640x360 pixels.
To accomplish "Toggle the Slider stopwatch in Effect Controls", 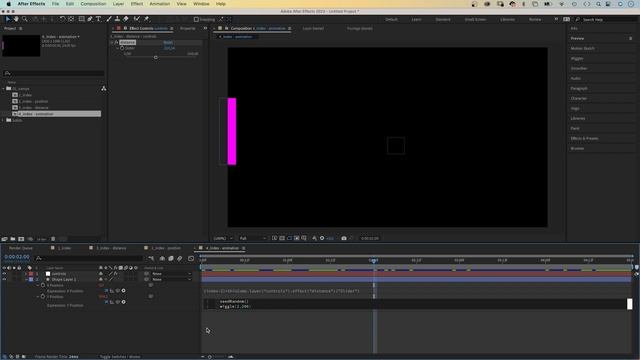I will (x=122, y=48).
